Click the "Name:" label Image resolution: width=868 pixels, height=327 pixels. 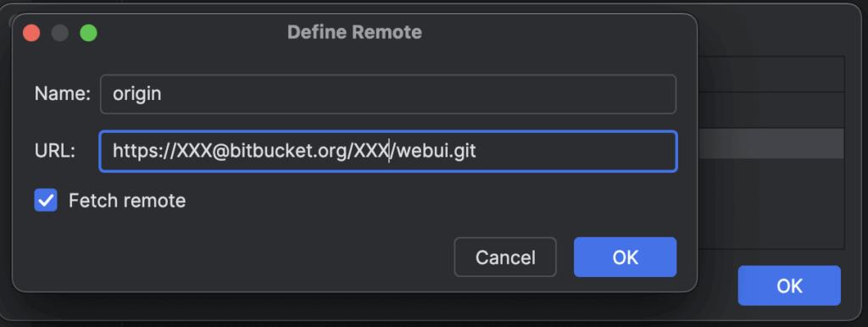point(63,94)
